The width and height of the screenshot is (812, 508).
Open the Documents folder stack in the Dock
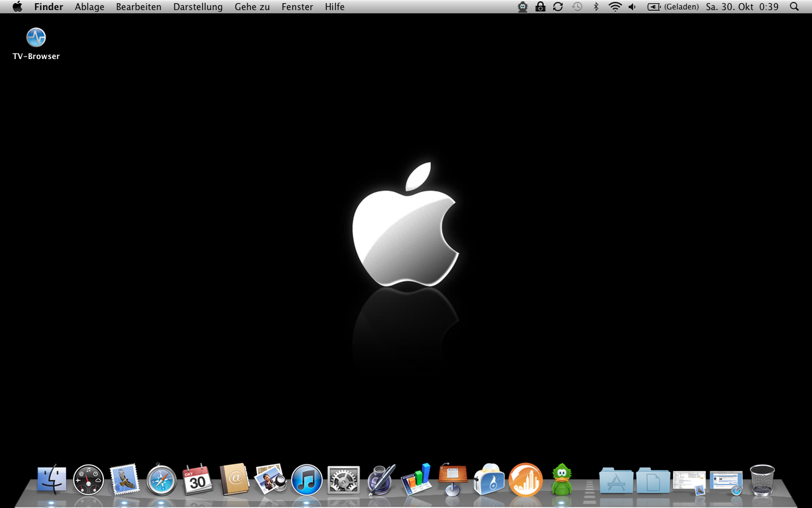point(653,480)
